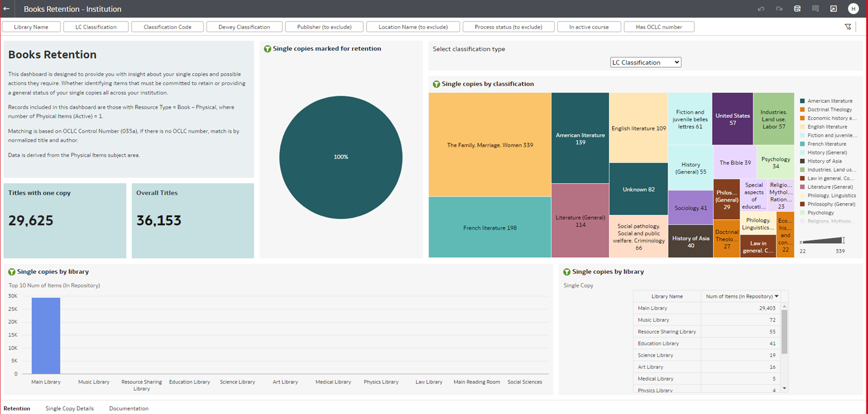The image size is (868, 414).
Task: Click filter icon on Single copies by classification
Action: 436,84
